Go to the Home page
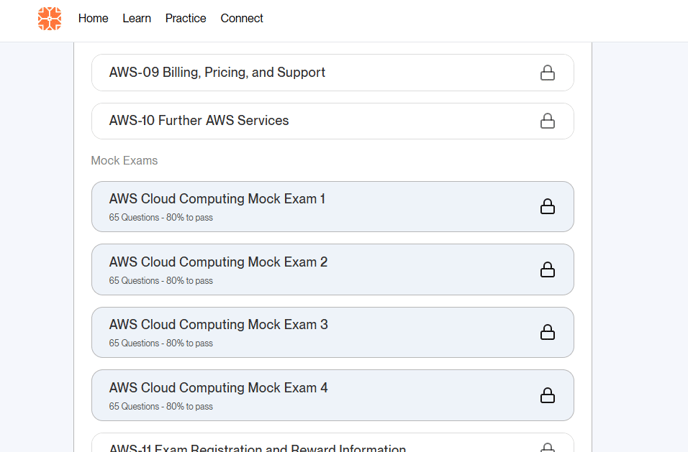 point(93,18)
